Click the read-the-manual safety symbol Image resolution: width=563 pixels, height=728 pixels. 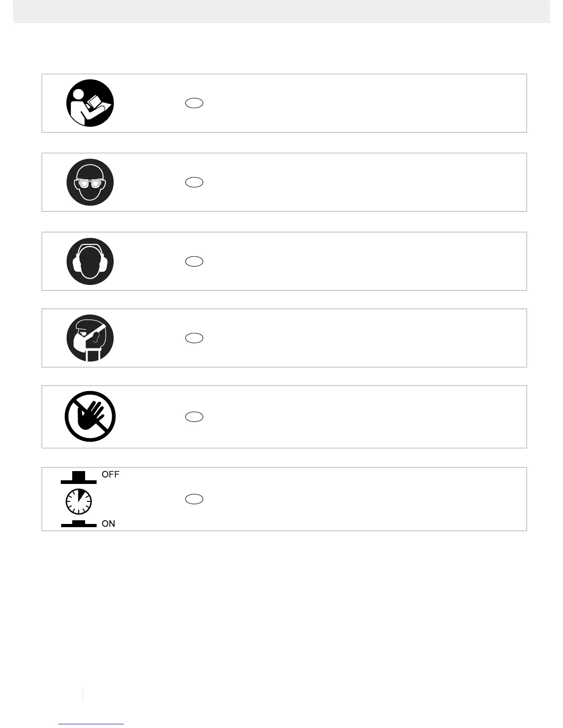point(90,103)
